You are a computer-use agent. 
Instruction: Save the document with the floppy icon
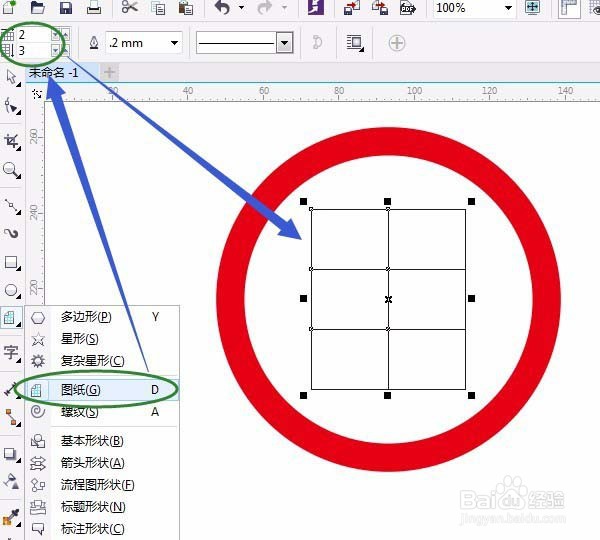click(x=66, y=7)
